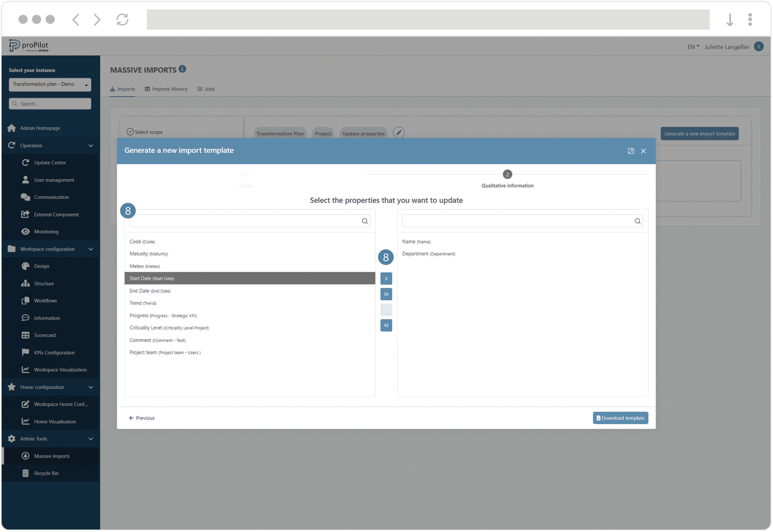Open Recycle Bin in sidebar
Image resolution: width=773 pixels, height=532 pixels.
coord(46,473)
